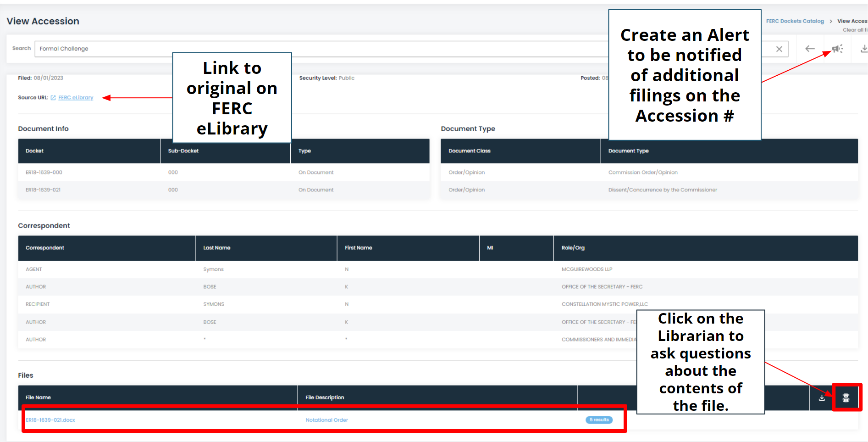Click the File Description column header
The image size is (868, 442).
[437, 397]
